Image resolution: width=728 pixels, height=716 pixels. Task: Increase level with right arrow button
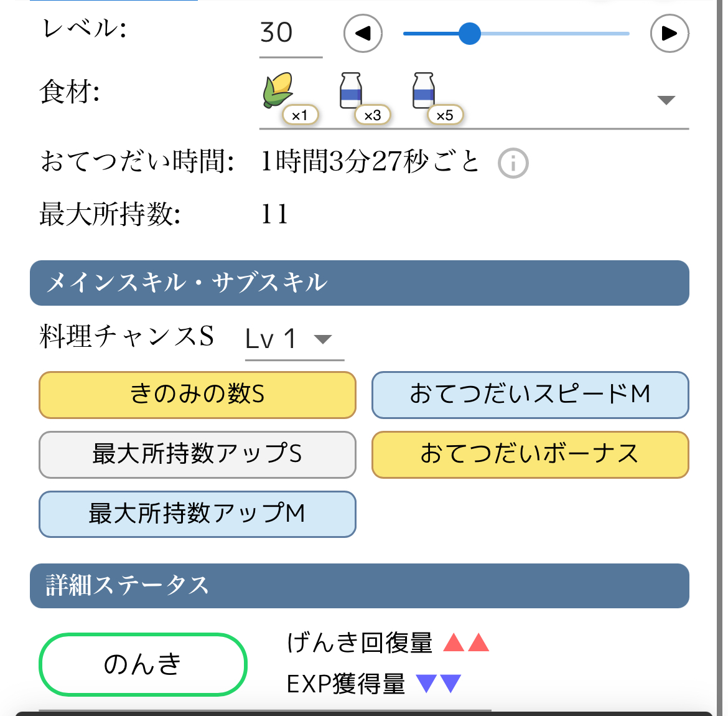point(669,33)
